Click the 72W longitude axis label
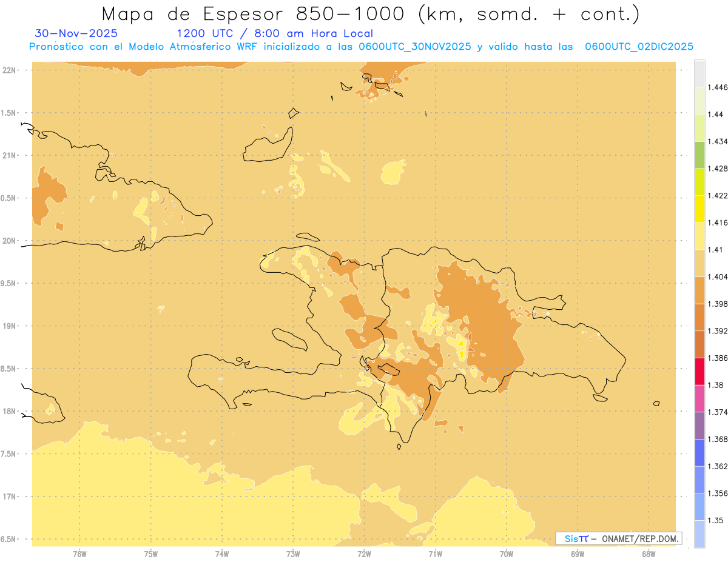The width and height of the screenshot is (728, 562). (x=364, y=554)
